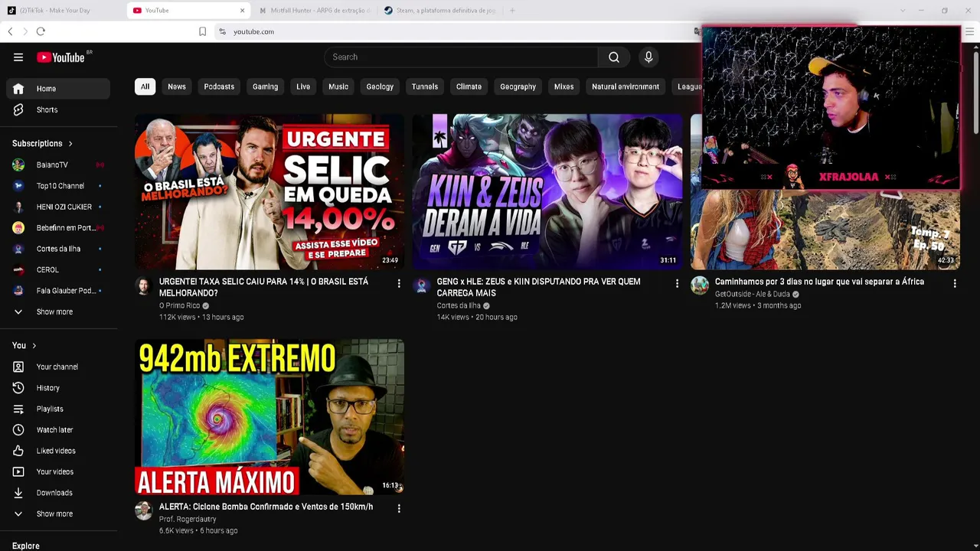Open Playlists in the sidebar
The width and height of the screenshot is (980, 551).
tap(58, 409)
